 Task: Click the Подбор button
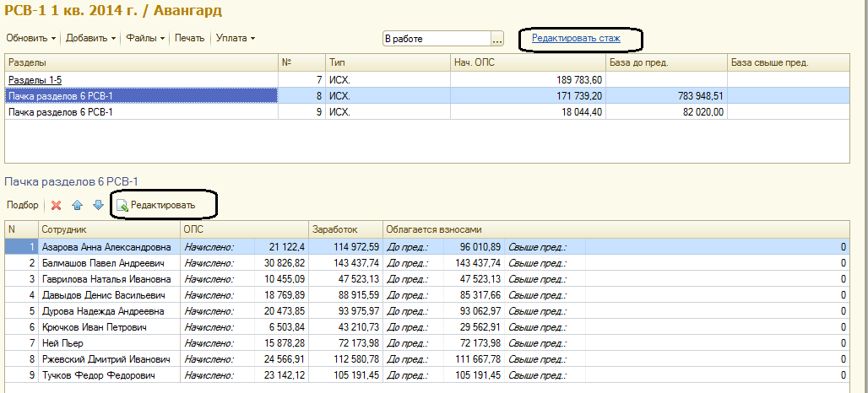pyautogui.click(x=22, y=205)
